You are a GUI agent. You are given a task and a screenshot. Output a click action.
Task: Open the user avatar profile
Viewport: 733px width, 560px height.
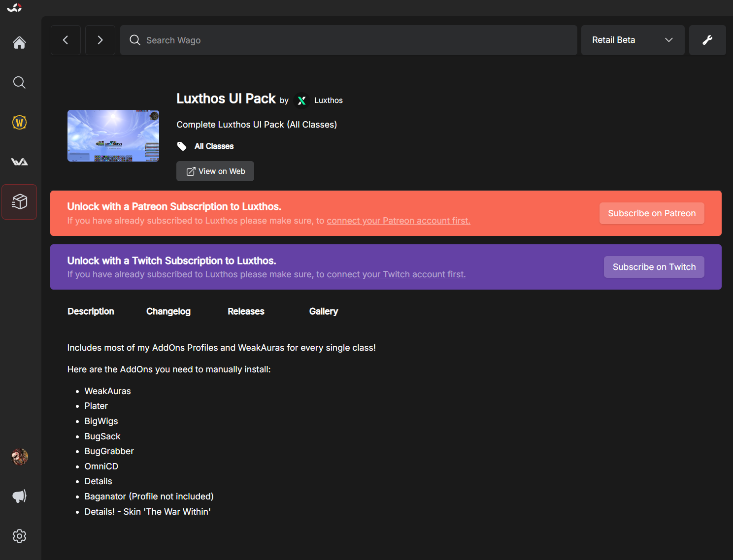click(20, 457)
